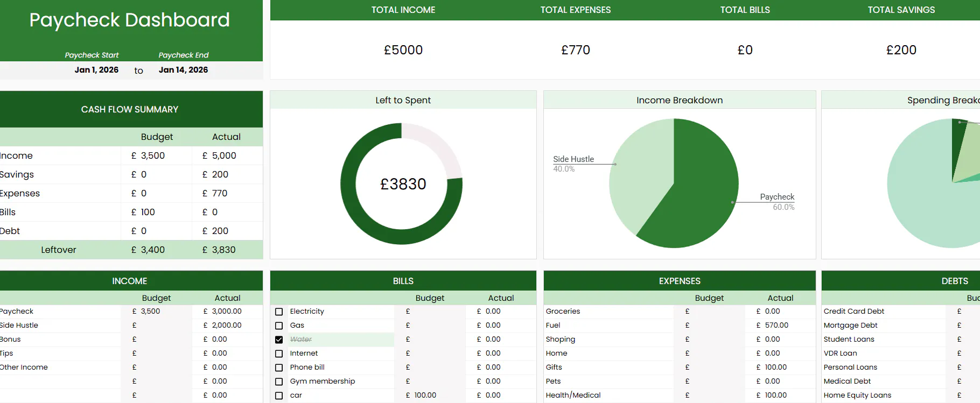
Task: Select the Personal Loans label
Action: (850, 367)
